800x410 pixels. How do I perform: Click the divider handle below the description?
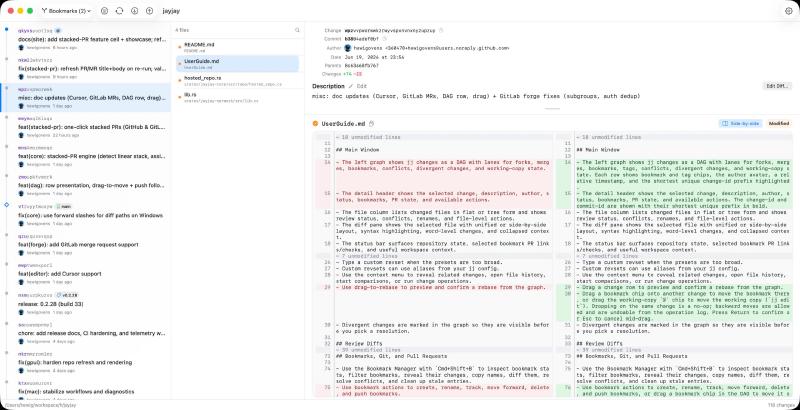coord(553,109)
